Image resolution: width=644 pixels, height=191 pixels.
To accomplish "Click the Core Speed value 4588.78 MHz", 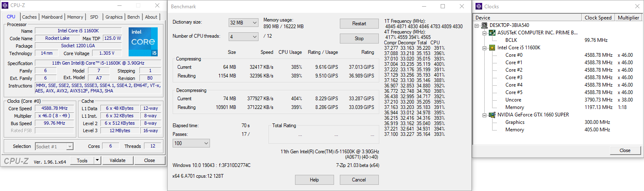I will click(x=54, y=109).
